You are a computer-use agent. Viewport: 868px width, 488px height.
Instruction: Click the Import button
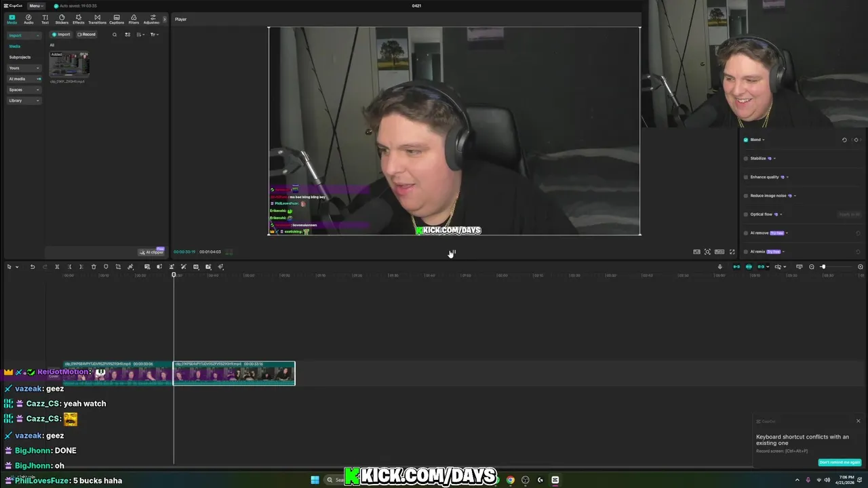tap(61, 35)
